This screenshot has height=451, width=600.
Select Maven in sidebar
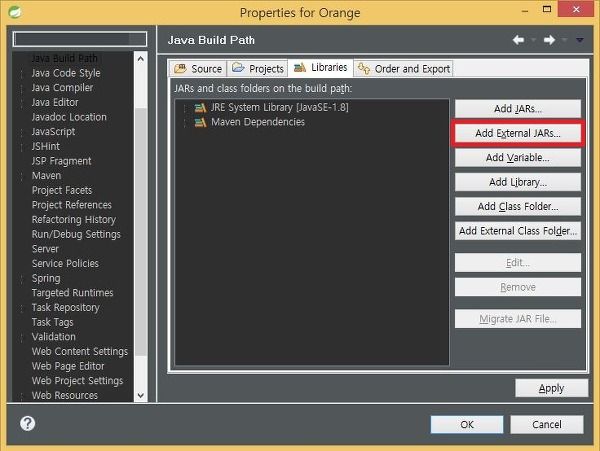click(x=46, y=176)
